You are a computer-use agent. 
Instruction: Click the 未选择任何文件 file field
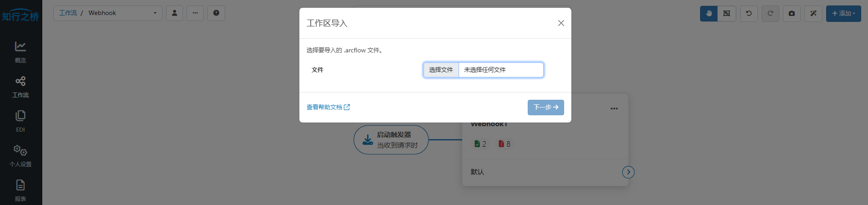pos(501,70)
